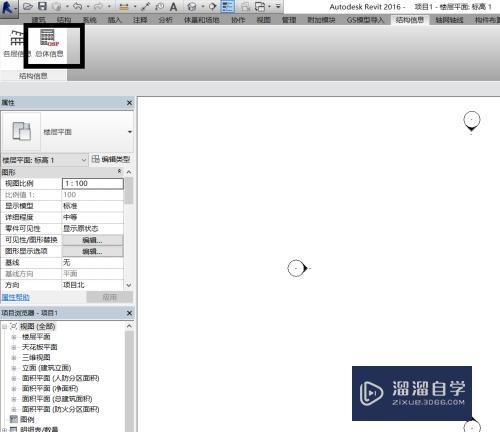Image resolution: width=500 pixels, height=432 pixels.
Task: Open the 管理 ribbon tab
Action: (289, 20)
